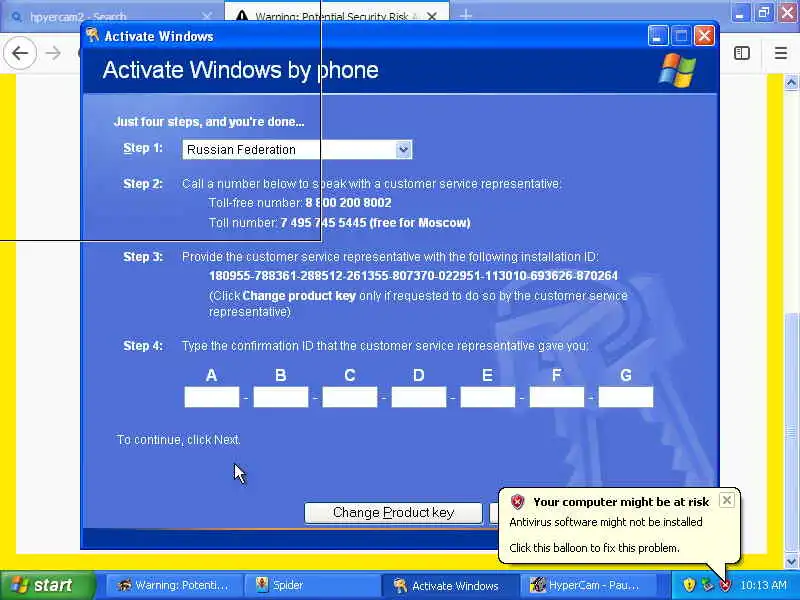The width and height of the screenshot is (800, 600).
Task: Click the red shield icon in the balloon
Action: (517, 502)
